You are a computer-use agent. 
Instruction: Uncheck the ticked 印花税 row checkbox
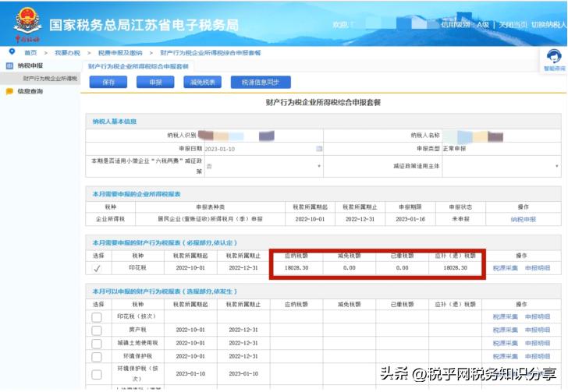click(x=97, y=268)
